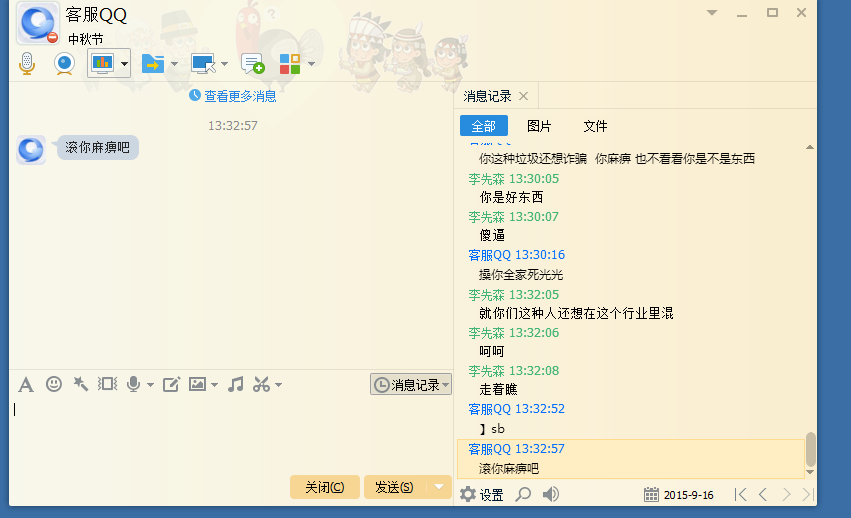Screen dimensions: 851x518
Task: Create a discussion group with chat-plus icon
Action: (x=253, y=64)
